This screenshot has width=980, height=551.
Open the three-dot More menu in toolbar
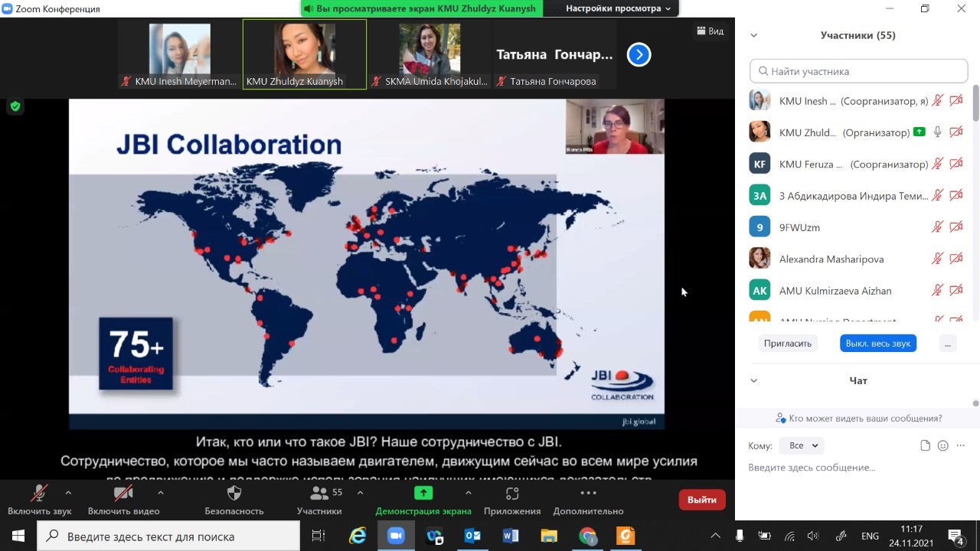588,494
